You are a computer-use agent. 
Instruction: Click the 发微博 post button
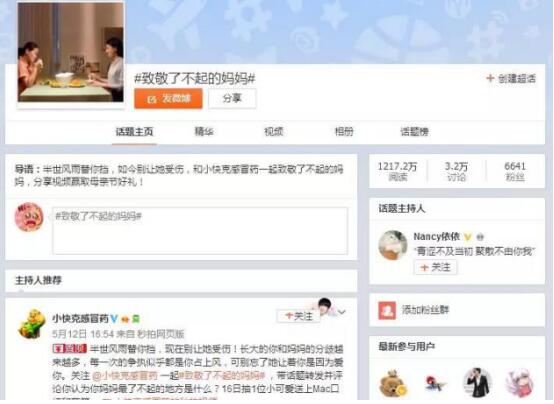point(168,98)
